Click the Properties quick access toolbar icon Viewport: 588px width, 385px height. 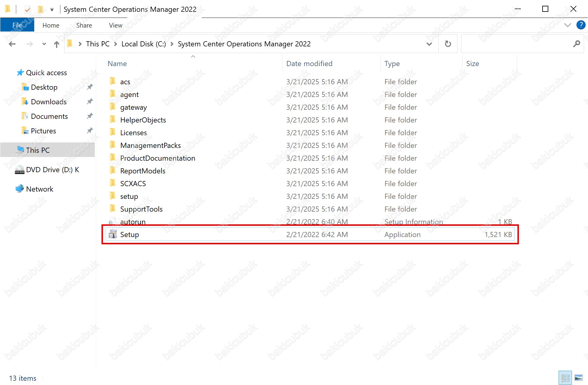click(27, 9)
